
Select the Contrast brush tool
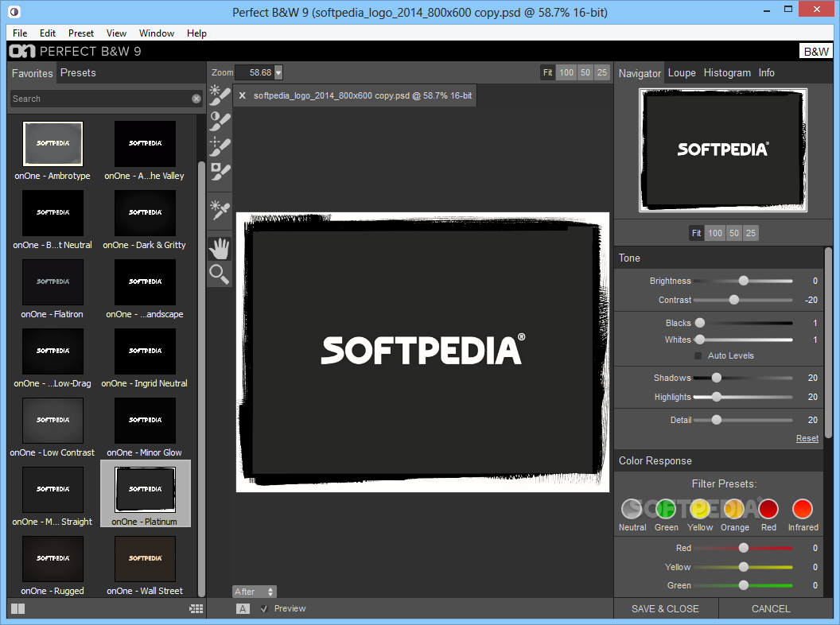(x=220, y=121)
